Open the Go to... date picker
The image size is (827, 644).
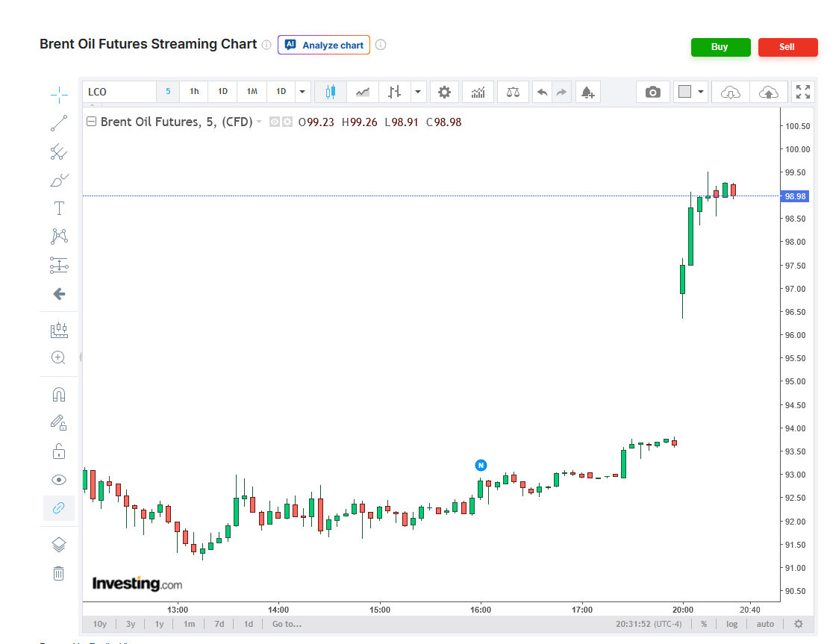(287, 624)
